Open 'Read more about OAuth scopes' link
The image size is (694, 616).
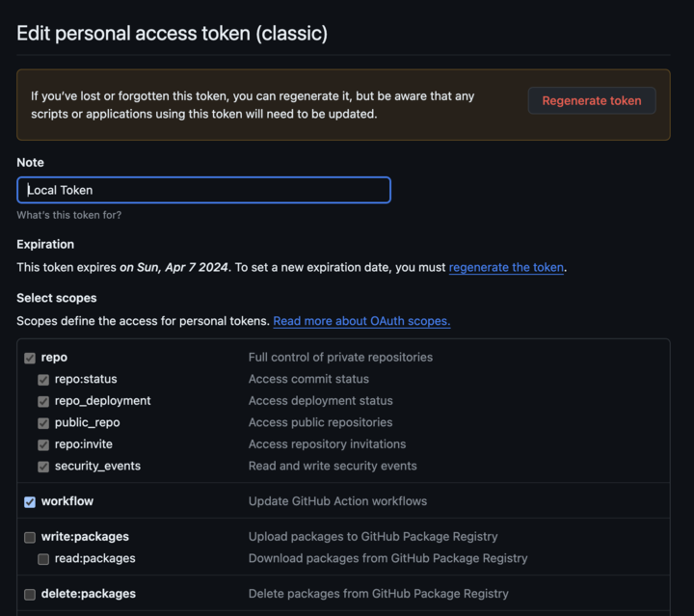pyautogui.click(x=361, y=321)
